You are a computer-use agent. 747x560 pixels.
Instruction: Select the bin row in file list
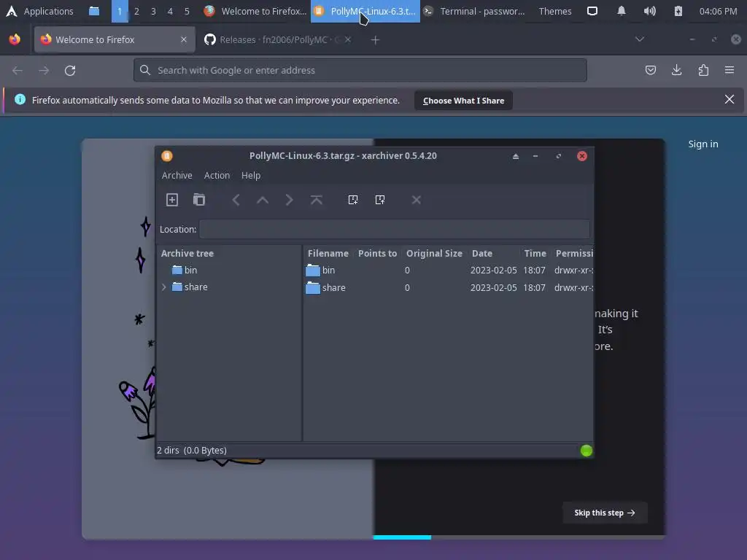click(x=449, y=271)
